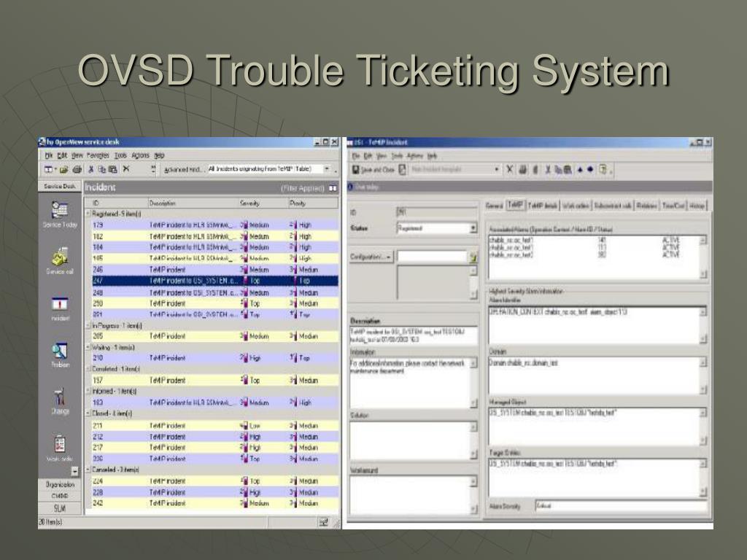Click the Cut icon in incident window toolbar
This screenshot has height=560, width=747.
point(548,169)
